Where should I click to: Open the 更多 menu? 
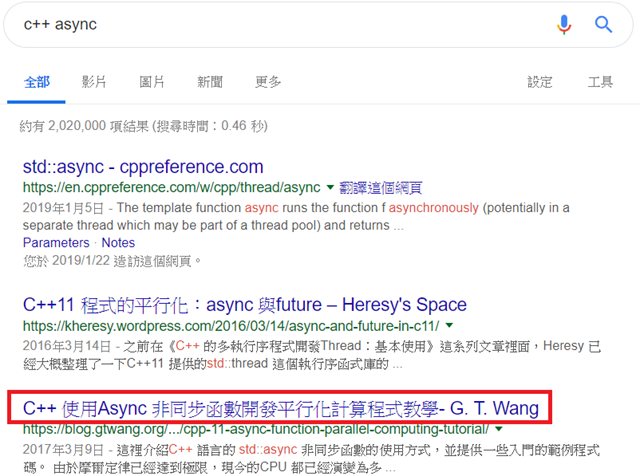[x=268, y=82]
